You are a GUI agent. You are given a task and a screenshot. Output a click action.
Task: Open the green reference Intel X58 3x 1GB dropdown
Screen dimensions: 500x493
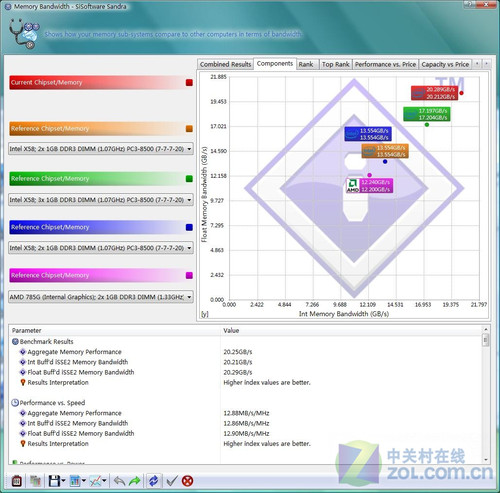[101, 200]
